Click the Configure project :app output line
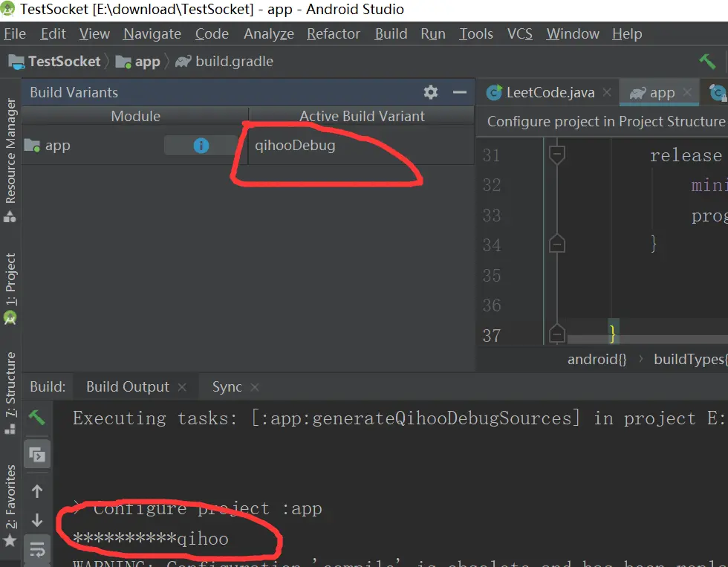Viewport: 728px width, 567px height. [x=197, y=508]
